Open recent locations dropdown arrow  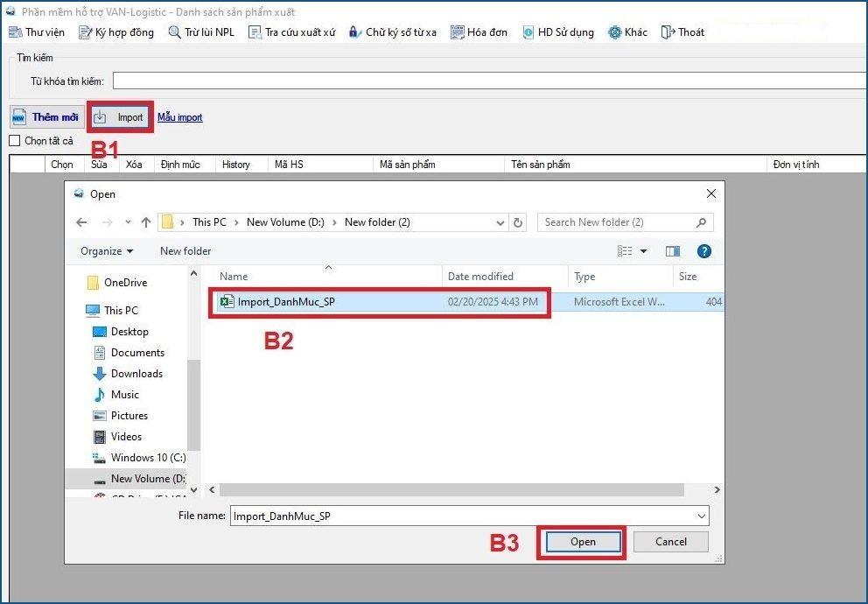click(x=128, y=222)
